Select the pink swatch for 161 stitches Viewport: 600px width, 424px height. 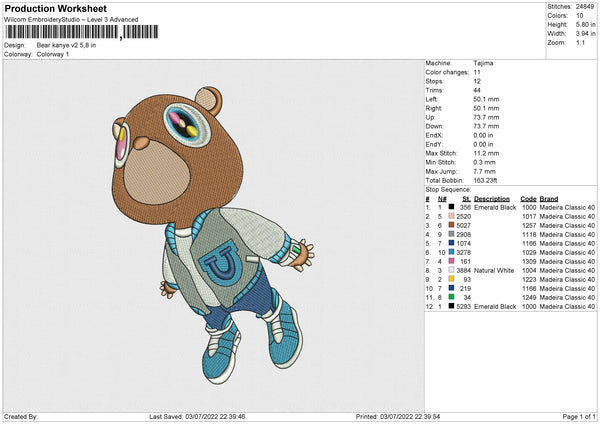click(x=452, y=261)
